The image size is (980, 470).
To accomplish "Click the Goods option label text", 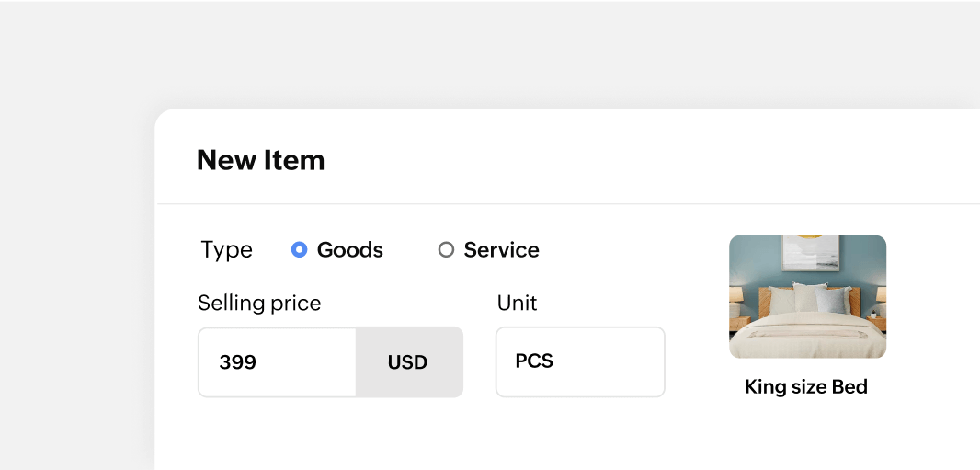I will click(x=349, y=250).
